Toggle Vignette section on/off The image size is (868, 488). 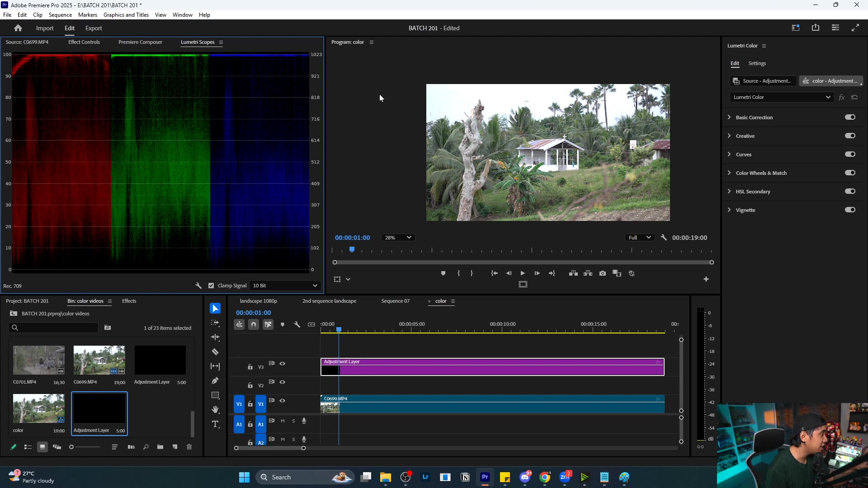(x=850, y=210)
